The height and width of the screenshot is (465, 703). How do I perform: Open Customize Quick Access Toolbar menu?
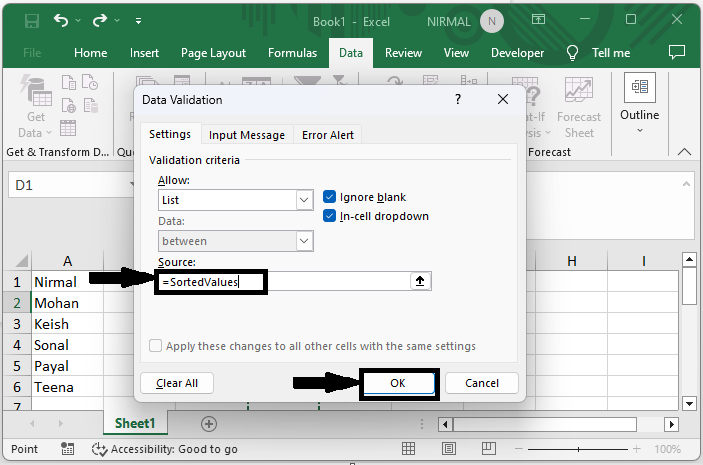139,21
